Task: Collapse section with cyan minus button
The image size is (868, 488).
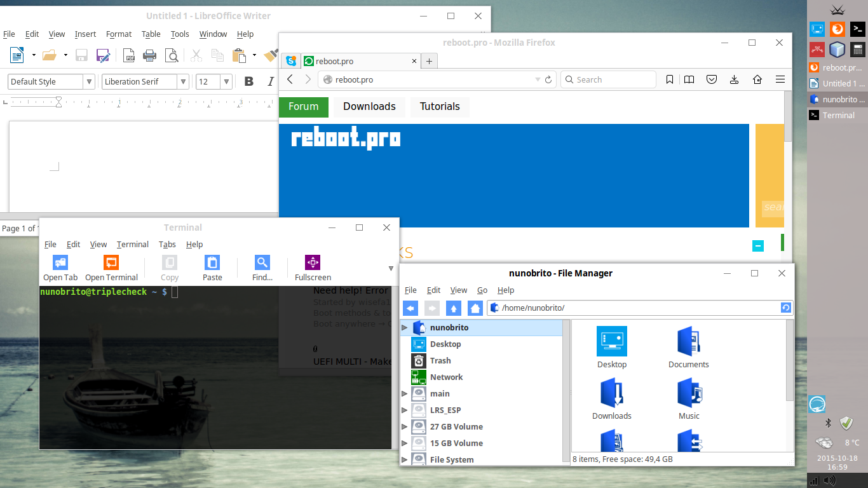Action: click(757, 246)
